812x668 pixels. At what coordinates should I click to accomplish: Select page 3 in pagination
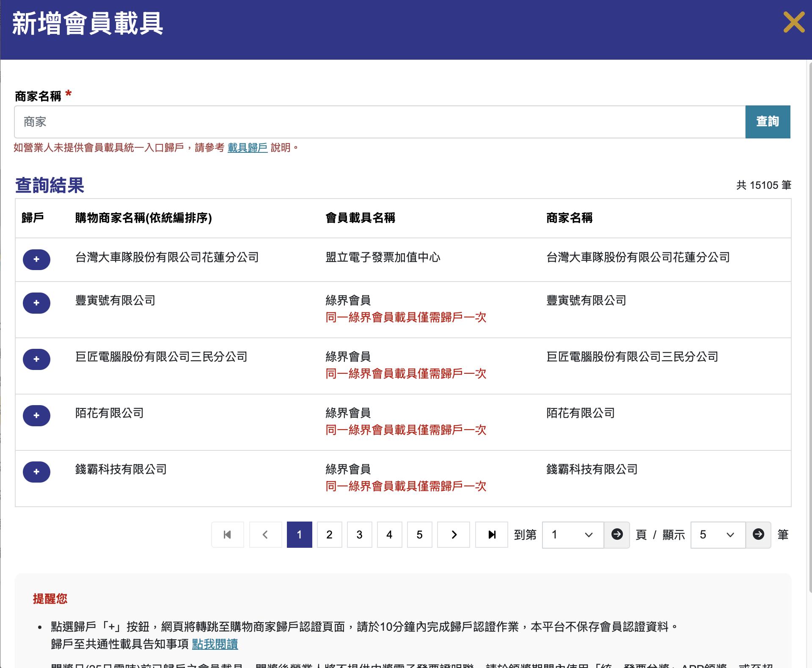(x=360, y=535)
